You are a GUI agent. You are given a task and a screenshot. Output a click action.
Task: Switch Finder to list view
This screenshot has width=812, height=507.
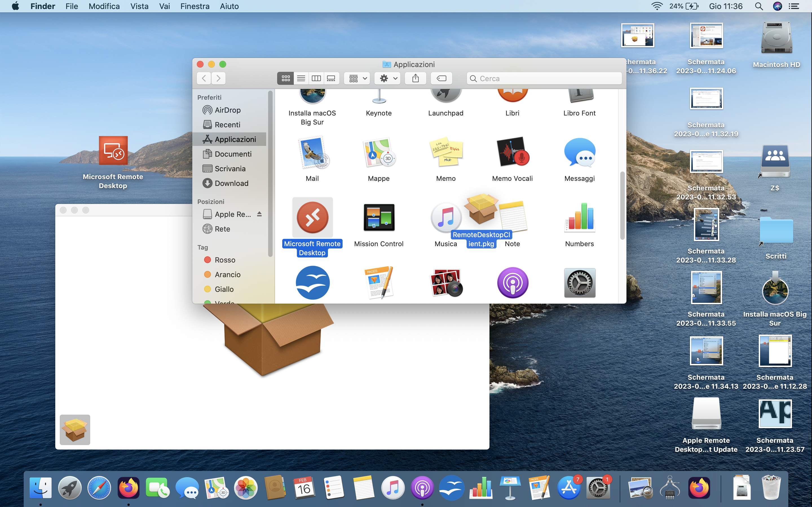pos(301,79)
